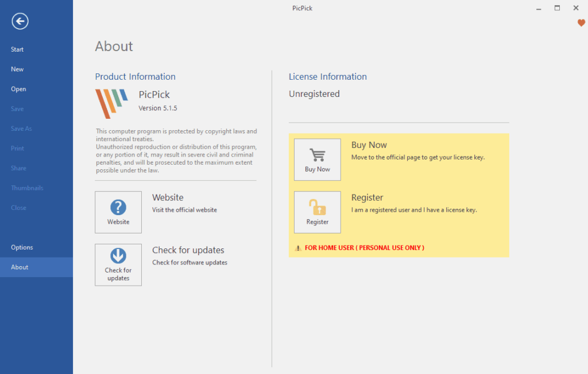This screenshot has width=588, height=374.
Task: Click the PicPick striped logo
Action: 111,103
